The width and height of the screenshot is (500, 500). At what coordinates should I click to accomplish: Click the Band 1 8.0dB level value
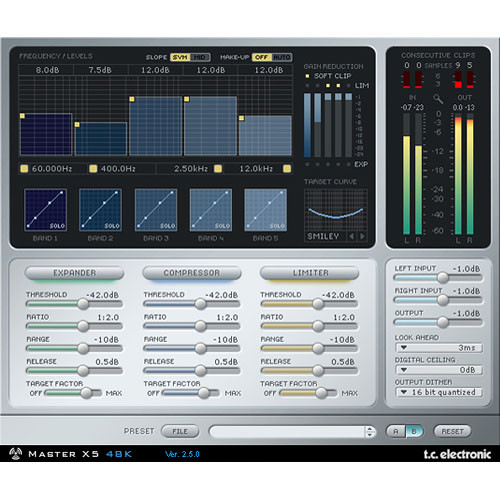click(x=48, y=70)
